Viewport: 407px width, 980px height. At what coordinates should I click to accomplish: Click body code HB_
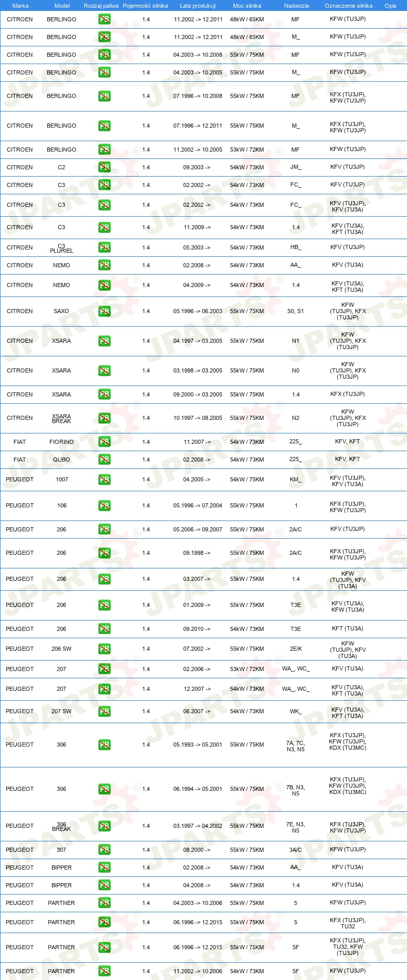pyautogui.click(x=296, y=247)
